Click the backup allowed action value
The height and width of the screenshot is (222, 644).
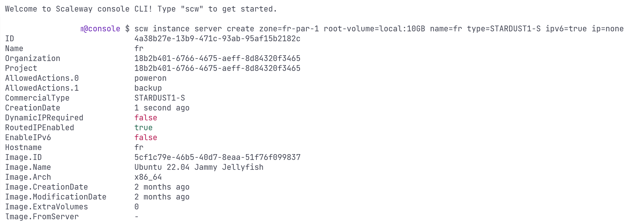148,88
